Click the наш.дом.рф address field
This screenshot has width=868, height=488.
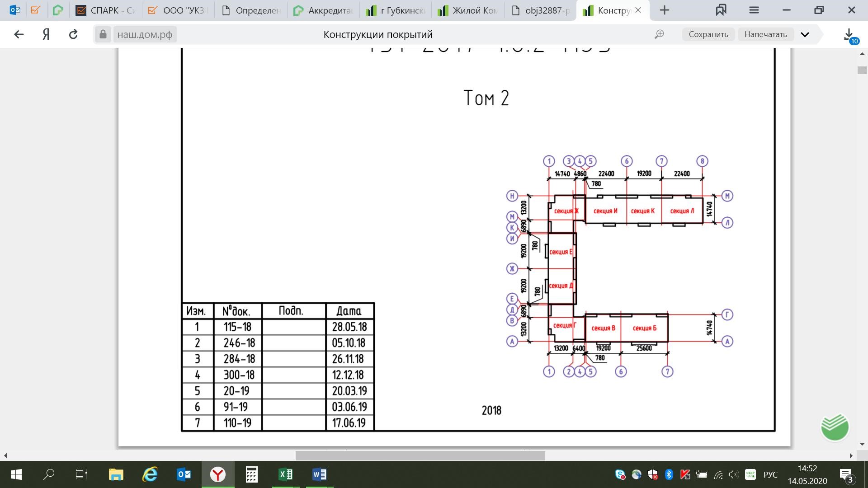click(x=145, y=34)
